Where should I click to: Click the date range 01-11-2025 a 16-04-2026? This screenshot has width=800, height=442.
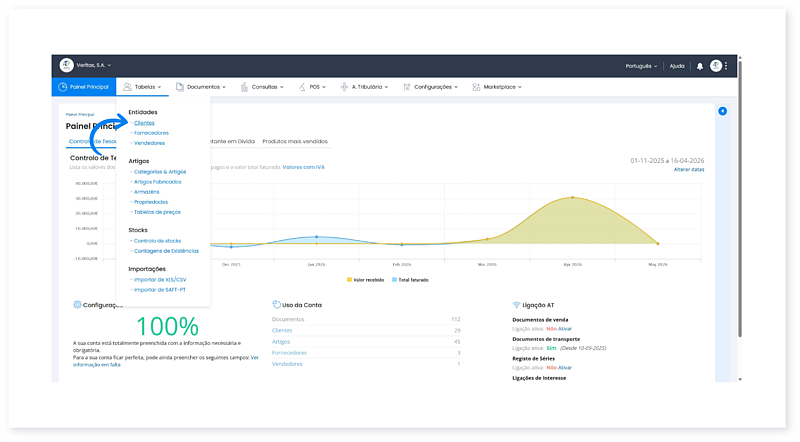667,161
